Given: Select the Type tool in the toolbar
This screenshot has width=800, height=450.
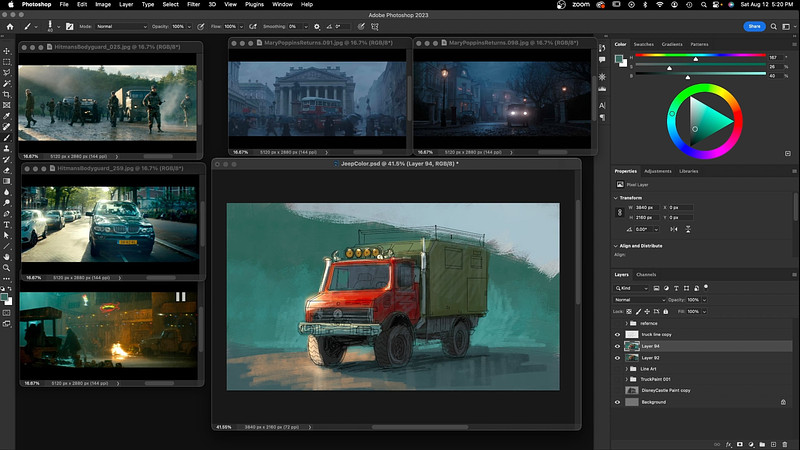Looking at the screenshot, I should 7,224.
